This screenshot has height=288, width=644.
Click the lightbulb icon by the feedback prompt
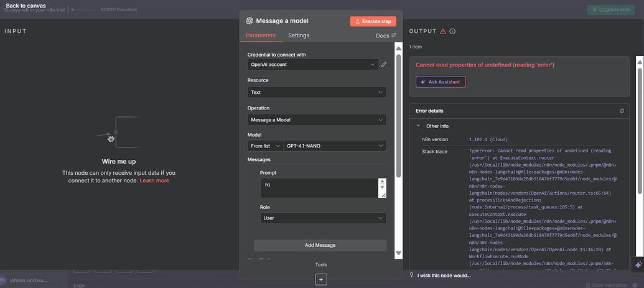click(x=412, y=275)
